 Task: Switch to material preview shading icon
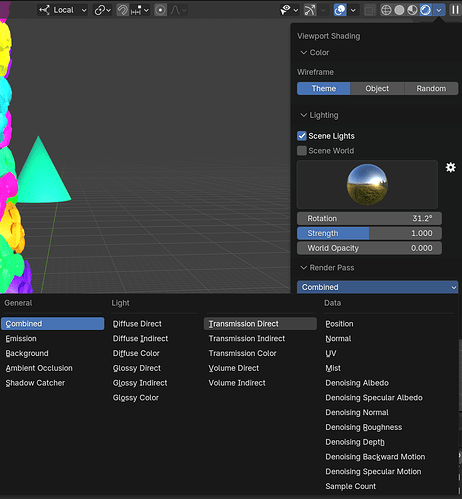(412, 10)
